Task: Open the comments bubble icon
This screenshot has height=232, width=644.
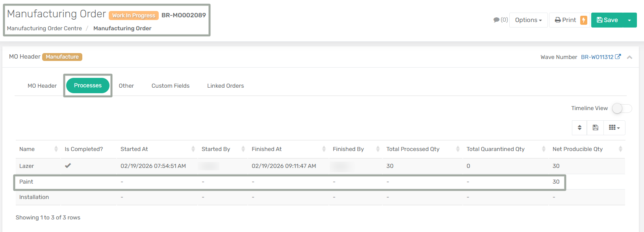Action: pyautogui.click(x=497, y=20)
